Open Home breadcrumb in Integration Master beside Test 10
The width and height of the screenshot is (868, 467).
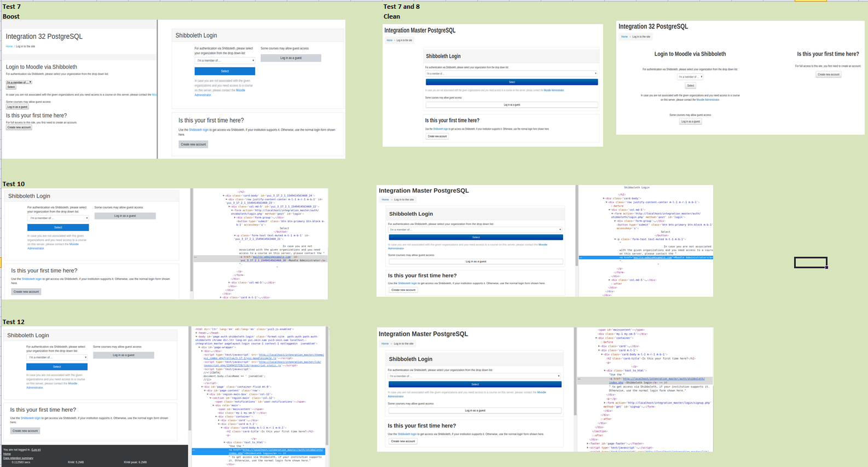(x=385, y=200)
